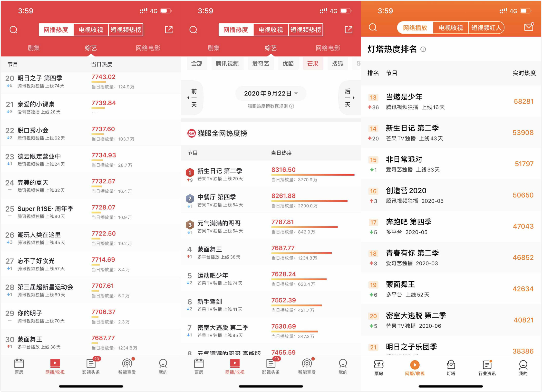Filter by 爱奇艺 platform
This screenshot has width=542, height=392.
pyautogui.click(x=261, y=64)
